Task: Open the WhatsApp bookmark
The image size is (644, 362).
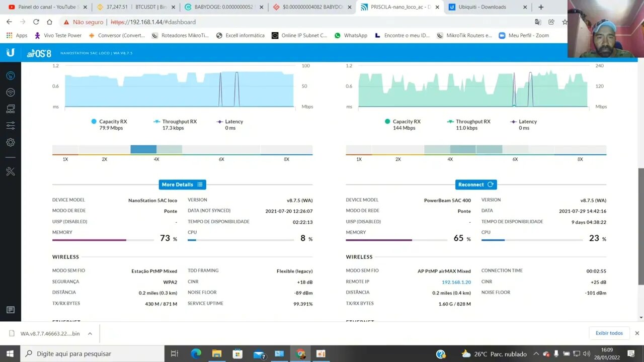Action: [351, 36]
